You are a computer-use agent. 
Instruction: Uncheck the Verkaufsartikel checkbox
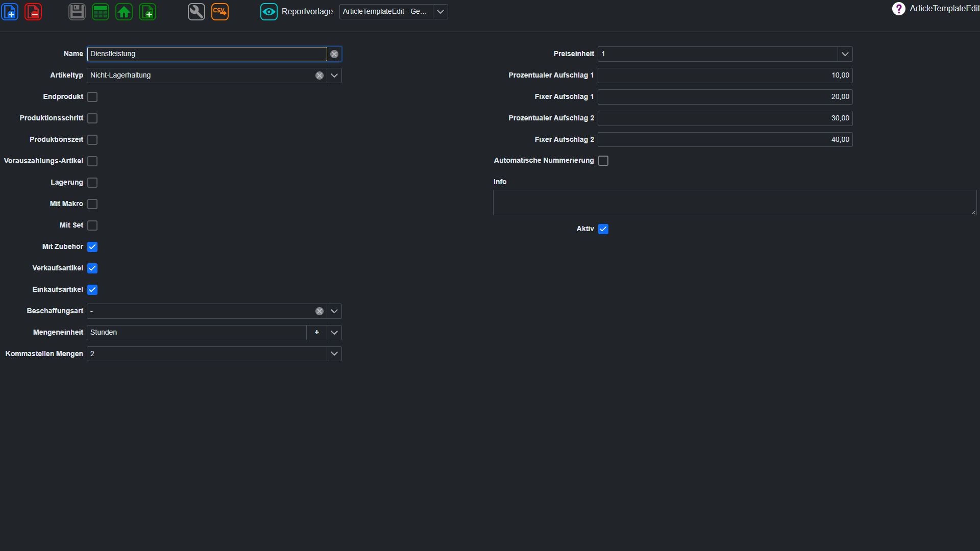click(92, 268)
